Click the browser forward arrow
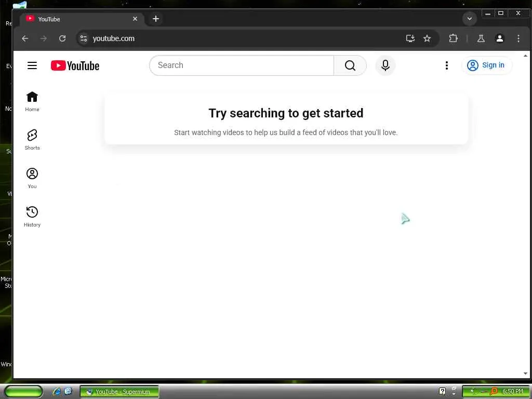532x399 pixels. tap(44, 38)
